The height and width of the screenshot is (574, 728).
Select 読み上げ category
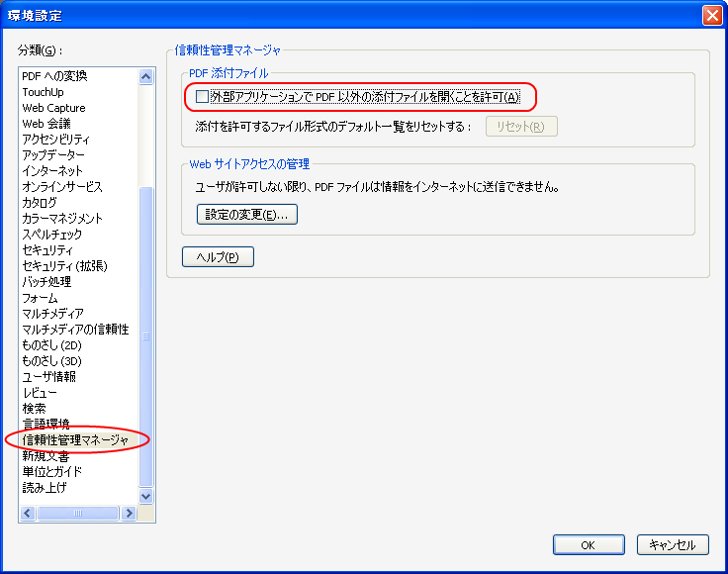click(45, 488)
